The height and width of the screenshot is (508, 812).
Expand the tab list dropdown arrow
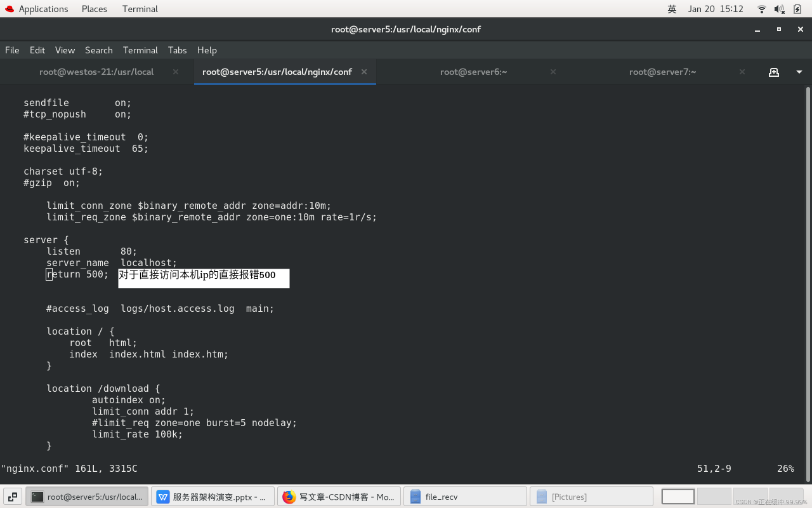point(799,72)
